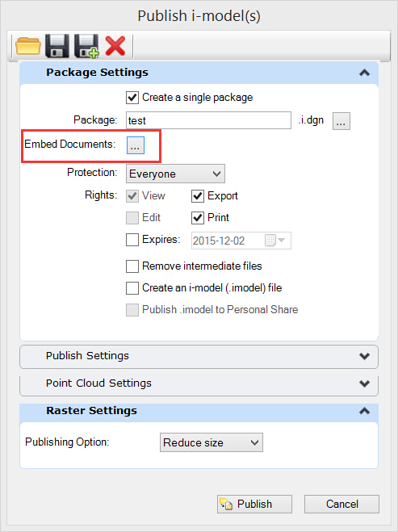Click red X delete icon in toolbar
This screenshot has height=532, width=398.
(x=115, y=46)
